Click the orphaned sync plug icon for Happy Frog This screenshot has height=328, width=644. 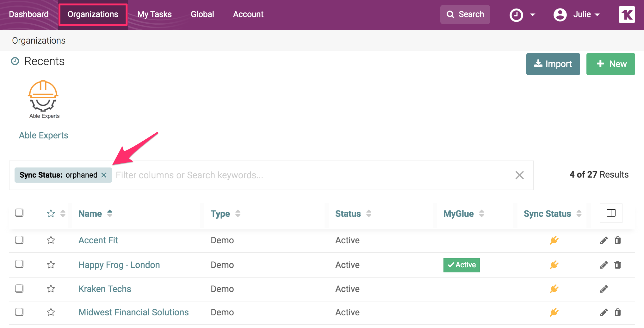click(x=554, y=265)
